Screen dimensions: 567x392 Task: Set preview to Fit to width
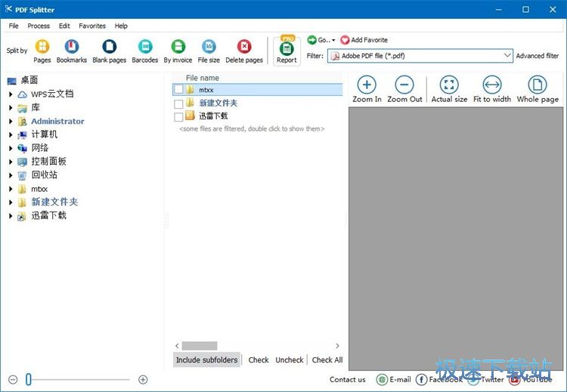(492, 89)
